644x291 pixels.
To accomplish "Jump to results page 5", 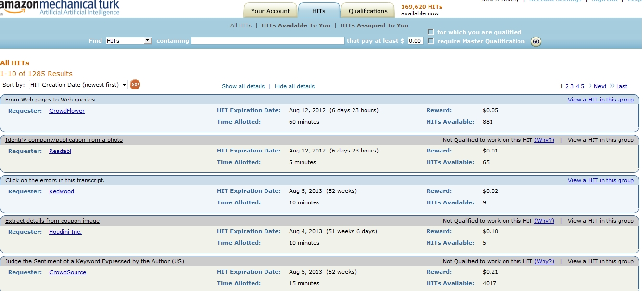I will pyautogui.click(x=582, y=86).
